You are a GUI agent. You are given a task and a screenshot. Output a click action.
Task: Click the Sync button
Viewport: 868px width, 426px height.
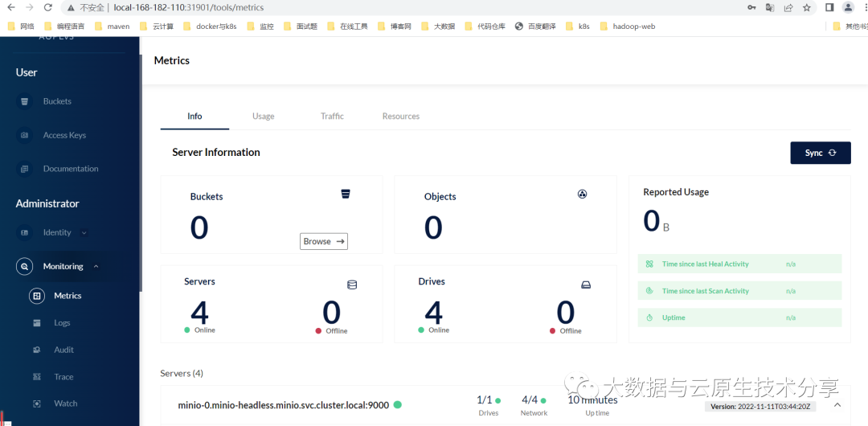tap(821, 153)
